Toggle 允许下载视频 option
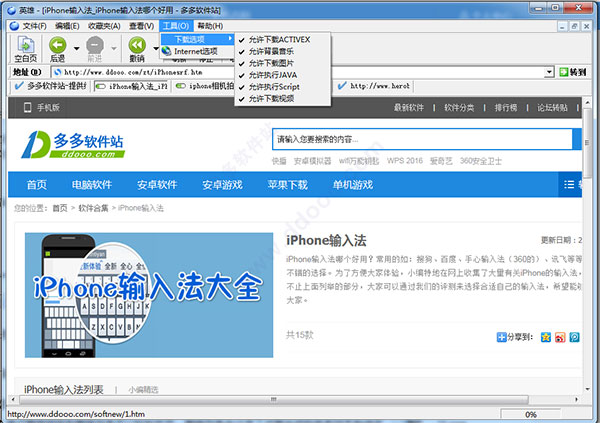This screenshot has height=423, width=600. coord(282,99)
